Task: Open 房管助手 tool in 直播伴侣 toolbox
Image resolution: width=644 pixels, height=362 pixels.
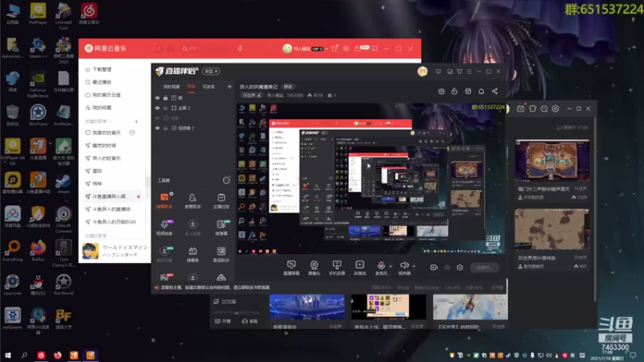Action: [192, 200]
